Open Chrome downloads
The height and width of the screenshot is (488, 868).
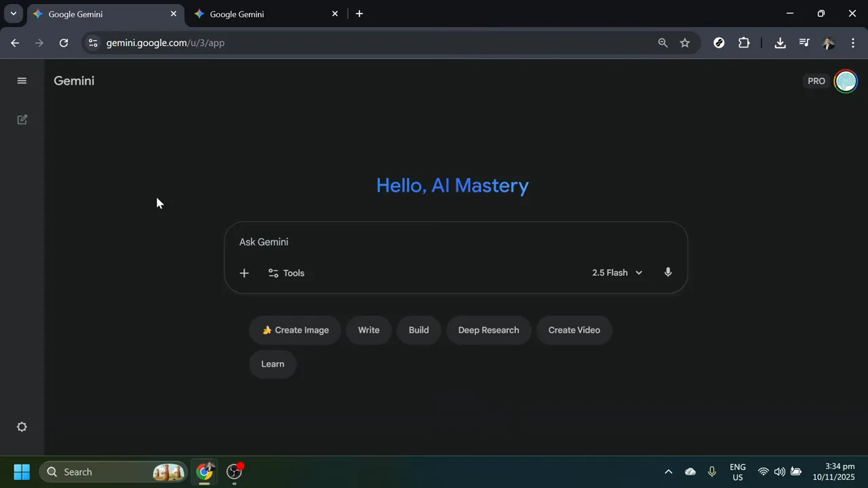point(780,43)
